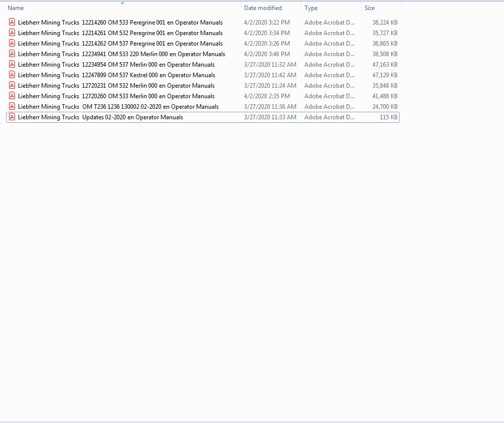Sort files by the Size column header
Viewport: 504px width, 423px height.
[x=370, y=8]
